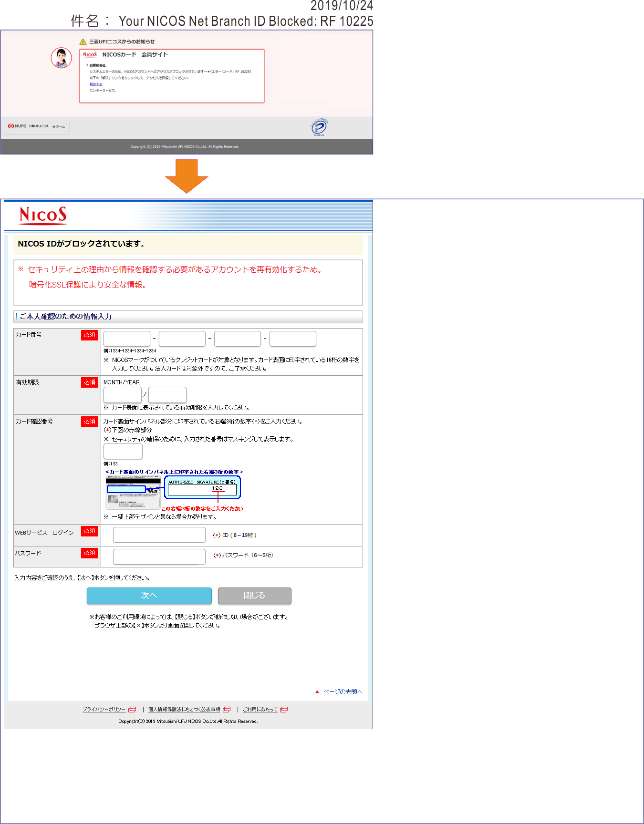The height and width of the screenshot is (824, 644).
Task: Click the expiry year input box
Action: click(167, 395)
